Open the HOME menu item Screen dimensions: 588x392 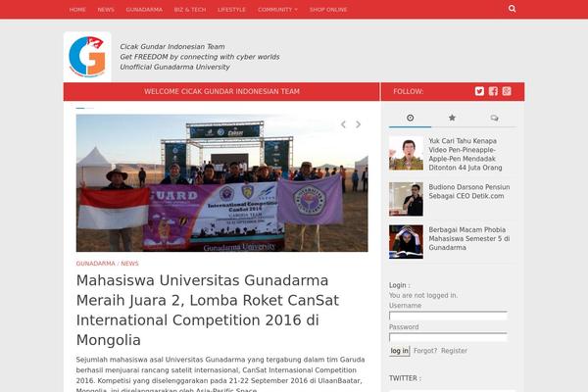[x=77, y=10]
